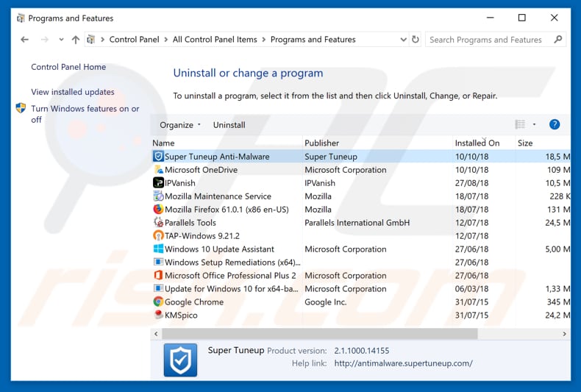Select the Super Tuneup Anti-Malware row
Viewport: 581px width, 392px height.
[361, 157]
